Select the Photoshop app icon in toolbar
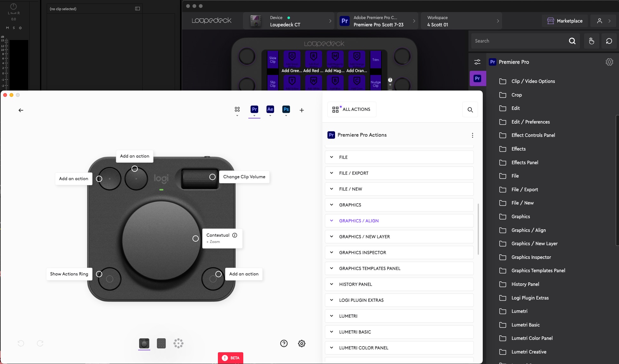Screen dimensions: 619x364 click(x=286, y=109)
